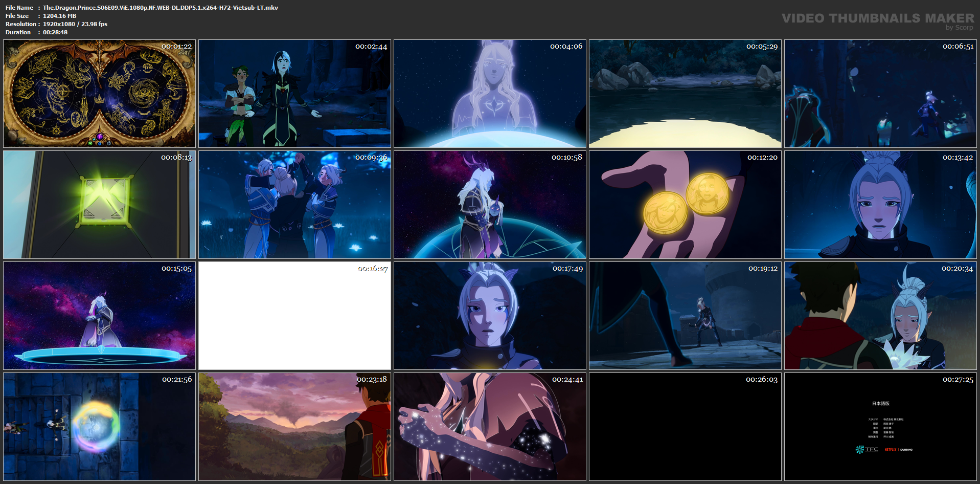Open the floating platform frame 00:15:05
Screen dimensions: 980x484
(100, 316)
